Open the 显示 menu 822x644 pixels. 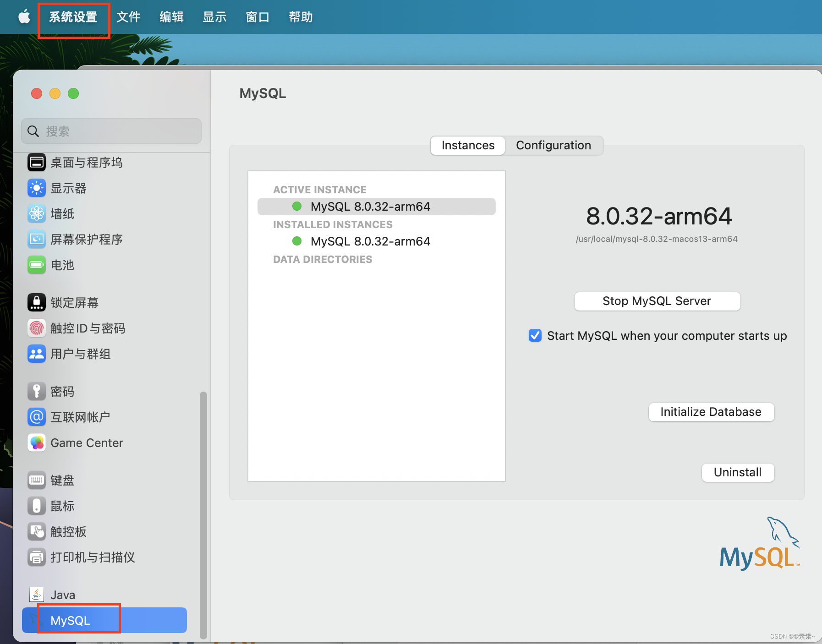[214, 17]
